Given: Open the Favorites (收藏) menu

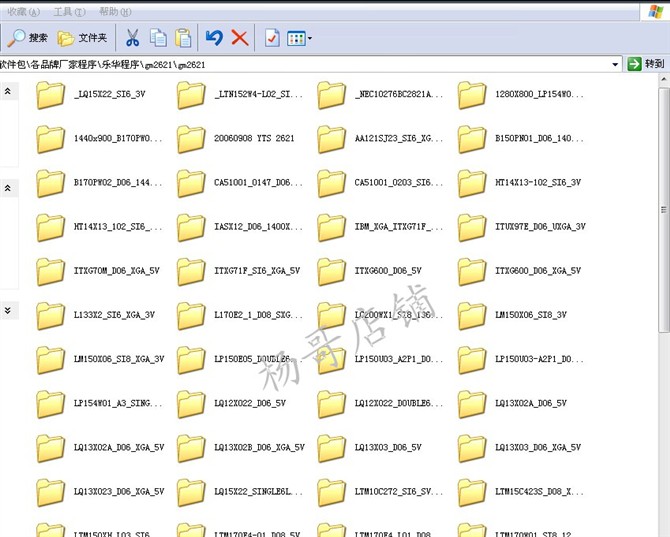Looking at the screenshot, I should pyautogui.click(x=24, y=12).
